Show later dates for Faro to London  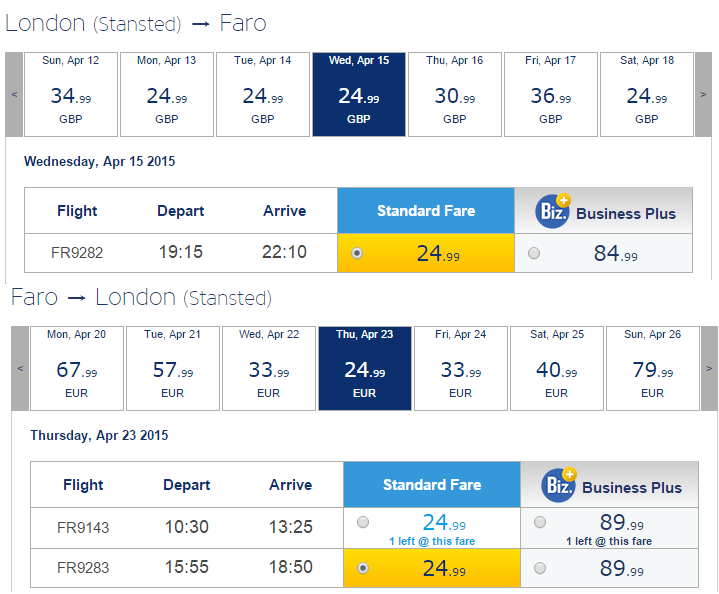tap(709, 368)
